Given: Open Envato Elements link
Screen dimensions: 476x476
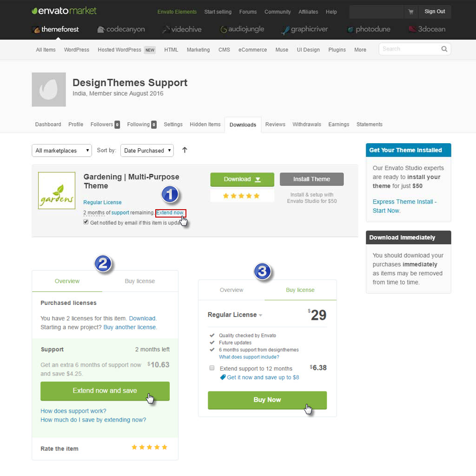Looking at the screenshot, I should click(x=177, y=12).
